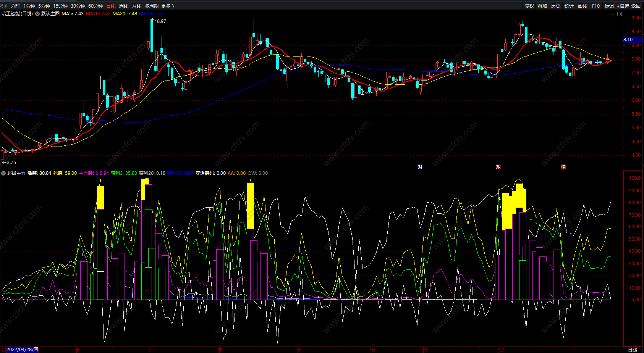Viewport: 644px width, 353px height.
Task: Click the diamond icon above the price axis
Action: pos(613,14)
